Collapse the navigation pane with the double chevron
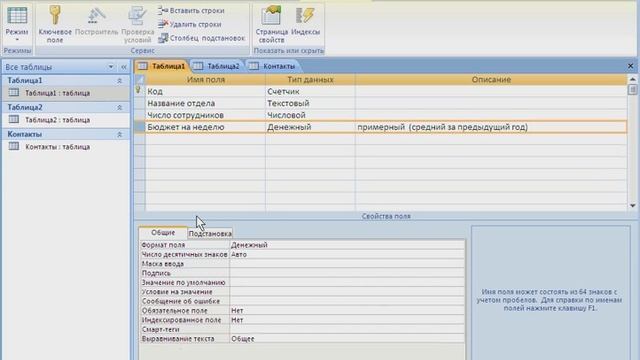The image size is (640, 360). click(x=124, y=67)
